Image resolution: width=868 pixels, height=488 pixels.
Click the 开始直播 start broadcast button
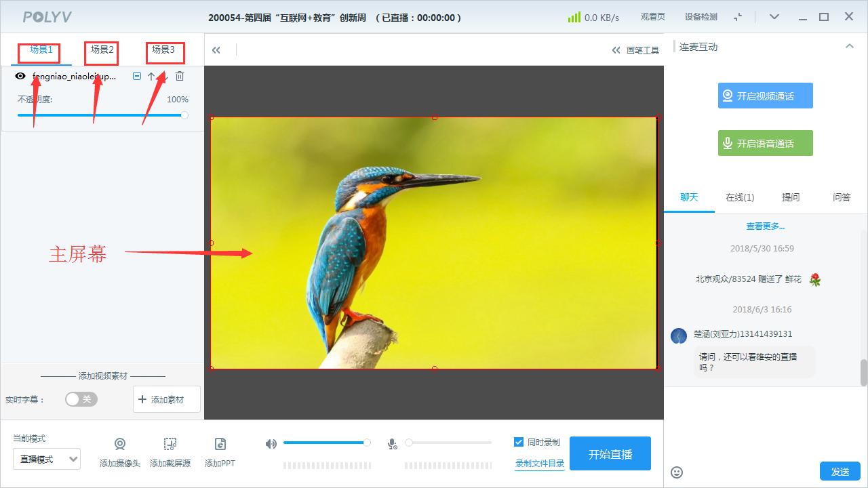click(610, 453)
